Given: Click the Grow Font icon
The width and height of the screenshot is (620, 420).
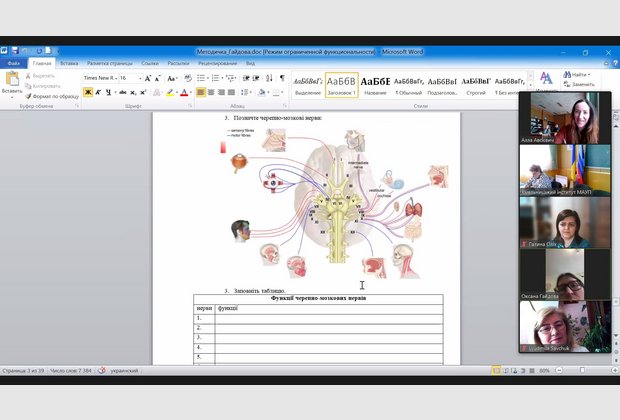Looking at the screenshot, I should click(x=148, y=77).
